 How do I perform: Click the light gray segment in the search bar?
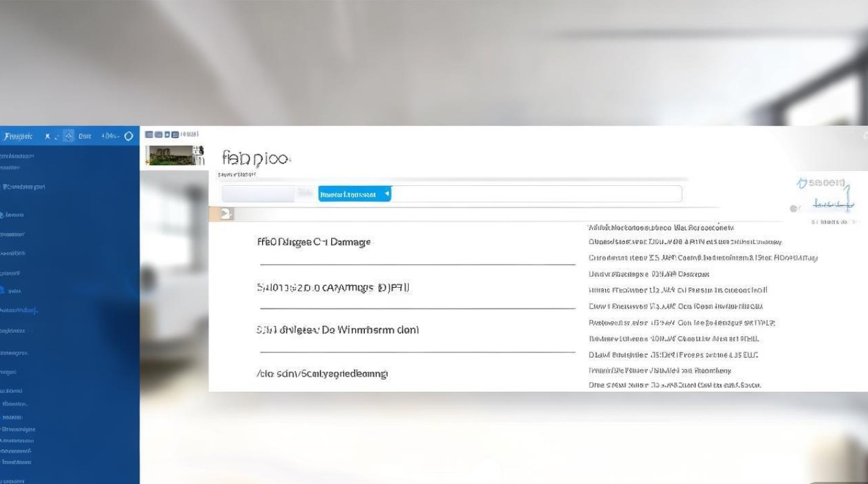point(260,194)
